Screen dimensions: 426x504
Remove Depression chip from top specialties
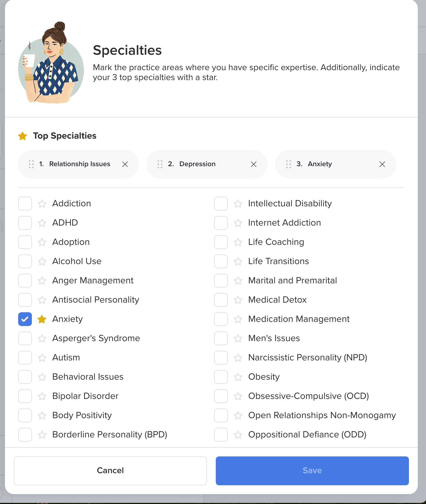coord(254,164)
